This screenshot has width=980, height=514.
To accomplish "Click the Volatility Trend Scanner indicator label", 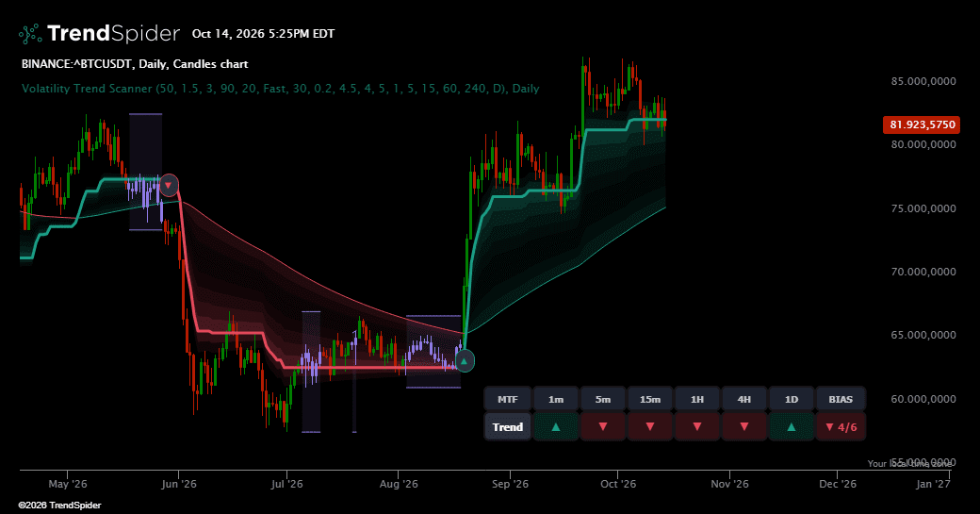I will [x=280, y=89].
